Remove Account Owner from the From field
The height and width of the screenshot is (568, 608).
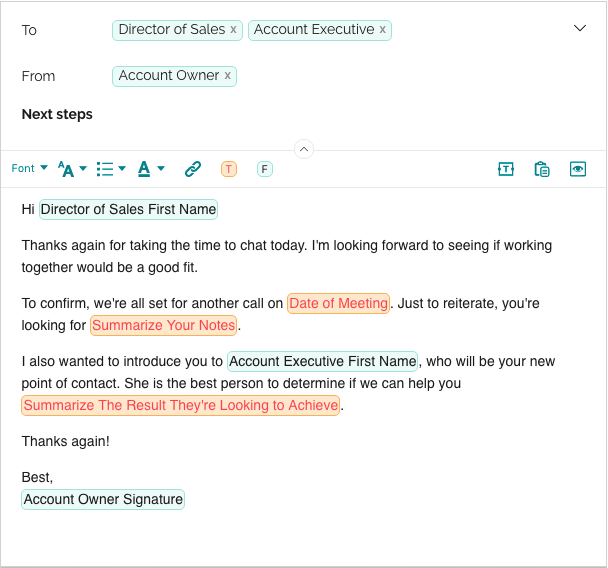point(228,76)
